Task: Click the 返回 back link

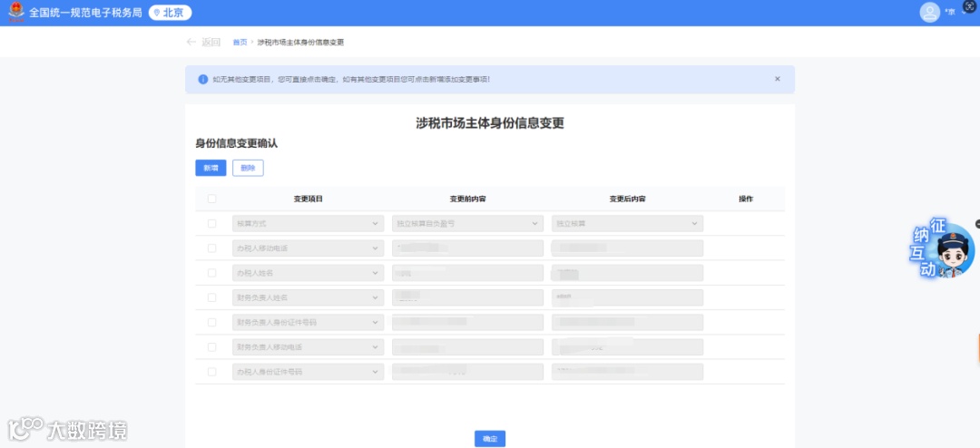Action: pos(211,43)
